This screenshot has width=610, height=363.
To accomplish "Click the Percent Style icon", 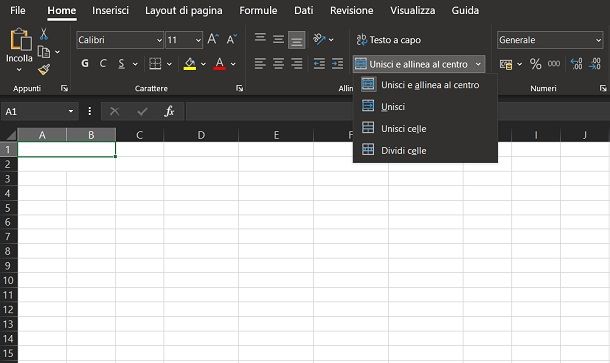I will click(535, 64).
